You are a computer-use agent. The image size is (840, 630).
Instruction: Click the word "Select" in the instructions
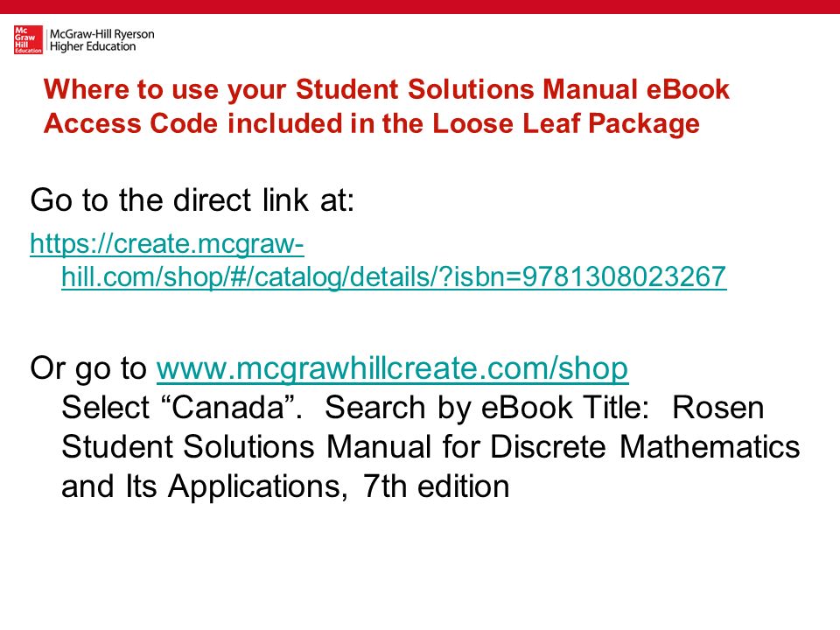pyautogui.click(x=106, y=408)
